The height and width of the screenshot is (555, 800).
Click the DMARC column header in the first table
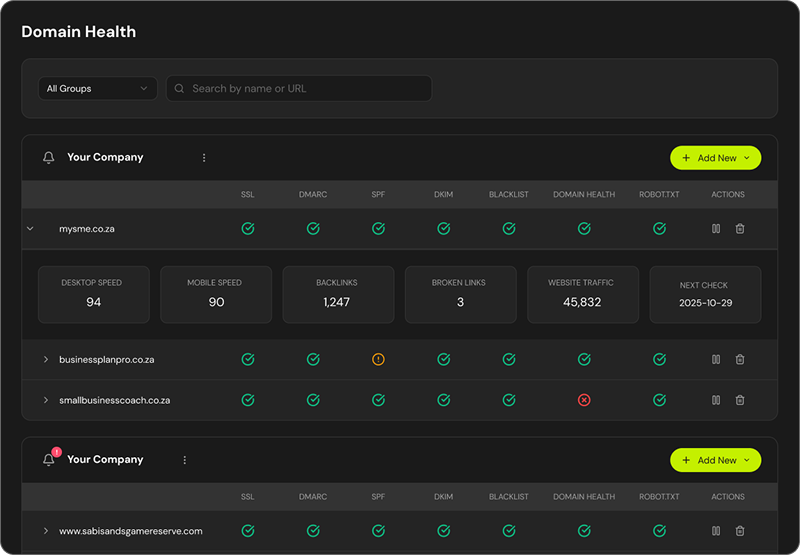313,194
